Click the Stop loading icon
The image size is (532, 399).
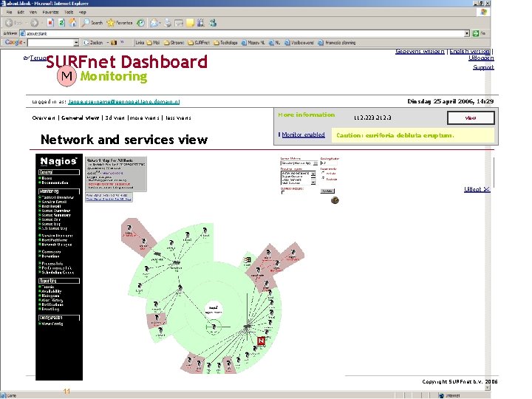pyautogui.click(x=50, y=23)
